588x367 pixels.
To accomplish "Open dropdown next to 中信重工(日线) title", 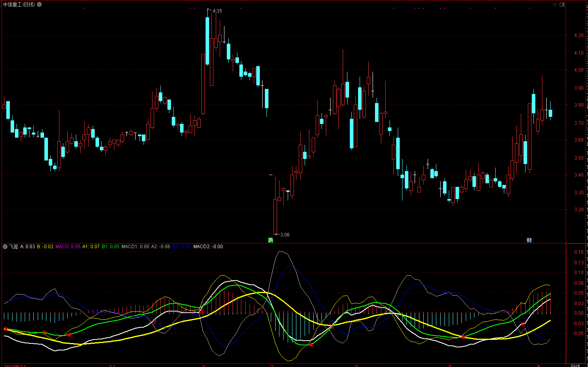I will (39, 4).
